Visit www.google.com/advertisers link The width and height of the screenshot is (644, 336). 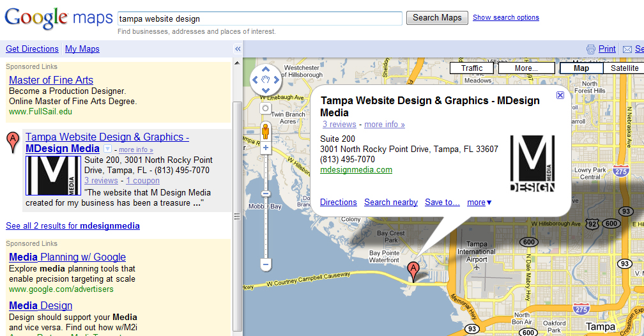[61, 289]
